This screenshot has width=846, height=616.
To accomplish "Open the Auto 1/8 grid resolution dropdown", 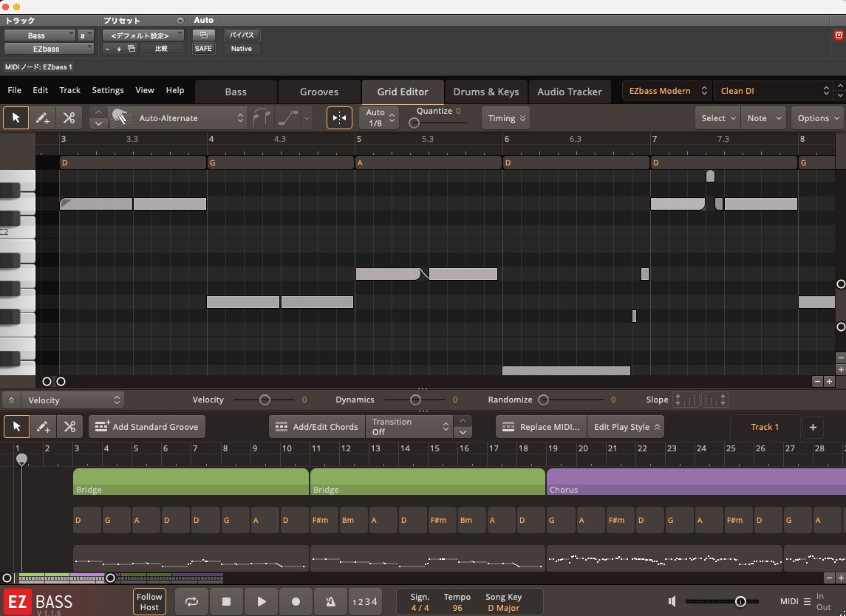I will (379, 117).
